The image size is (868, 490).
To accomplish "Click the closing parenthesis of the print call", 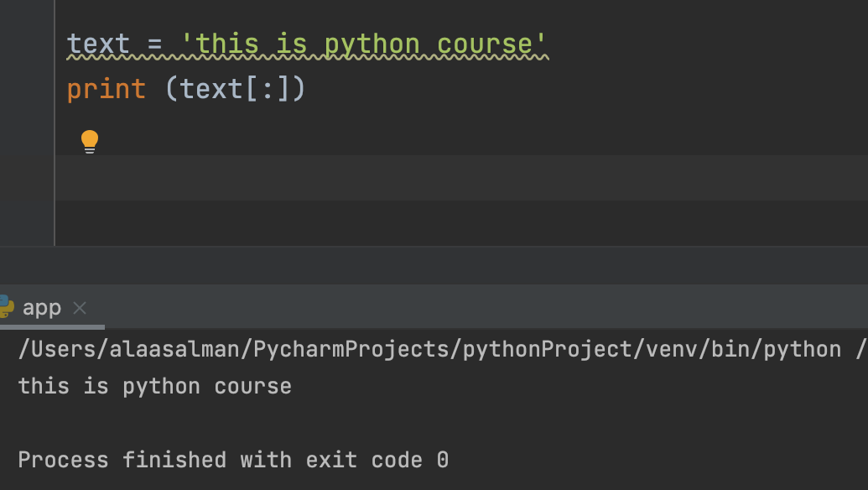I will (299, 88).
